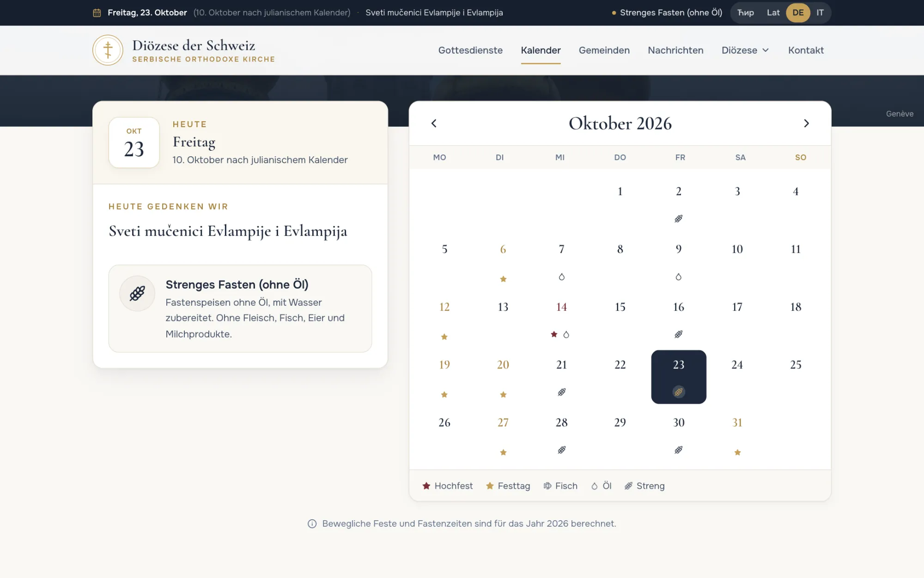
Task: Expand the Diözese dropdown menu
Action: tap(746, 50)
